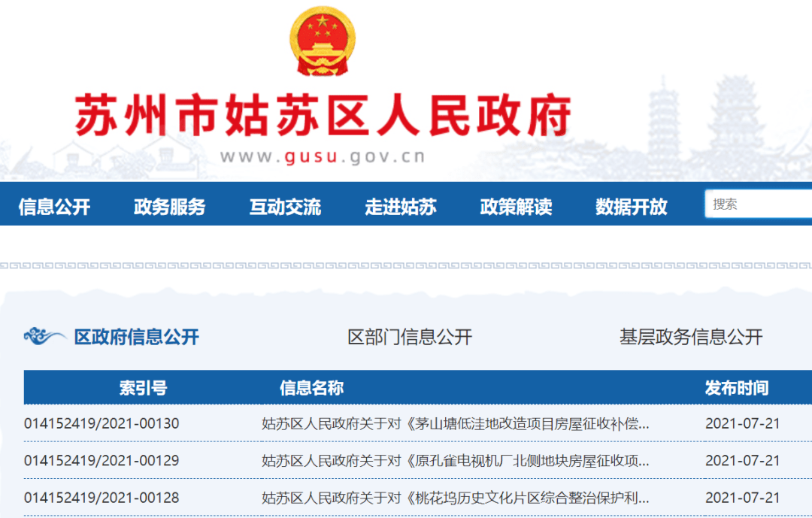Open the 桃花坞历史文化片区 notice link
Screen dimensions: 812x518
coord(455,498)
